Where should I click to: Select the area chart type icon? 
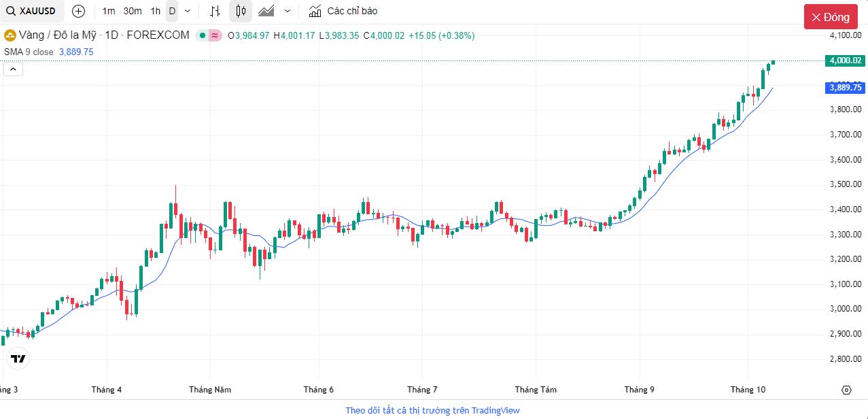(266, 11)
